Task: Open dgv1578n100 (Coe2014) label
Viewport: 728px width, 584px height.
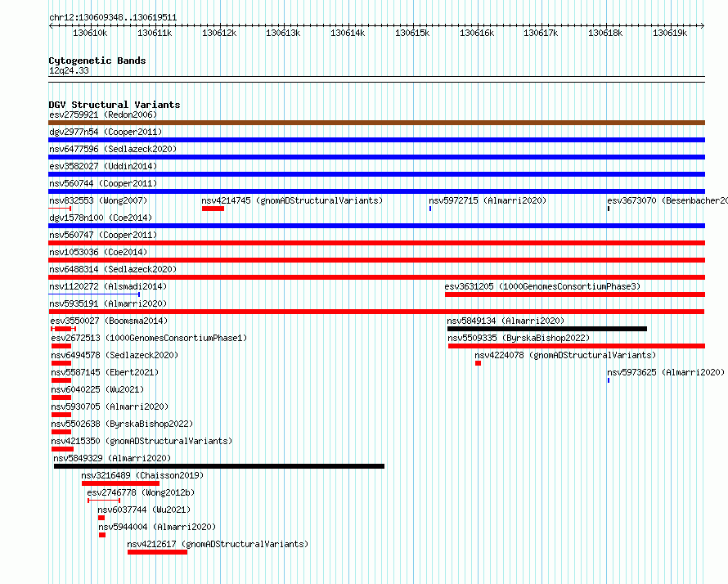Action: 101,218
